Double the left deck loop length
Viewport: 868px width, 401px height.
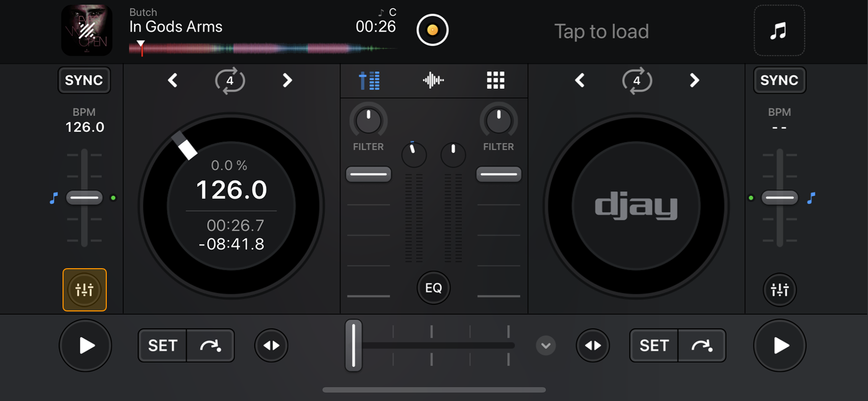point(287,80)
